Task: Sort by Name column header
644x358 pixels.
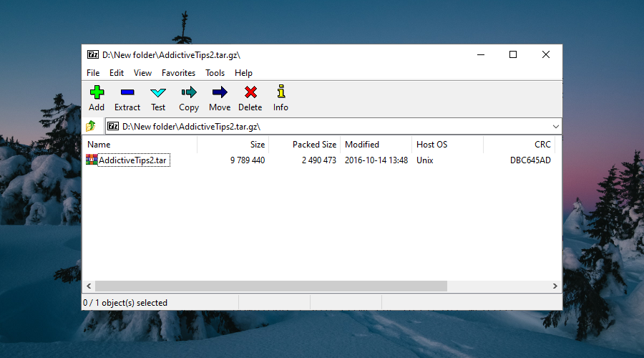Action: pos(140,145)
